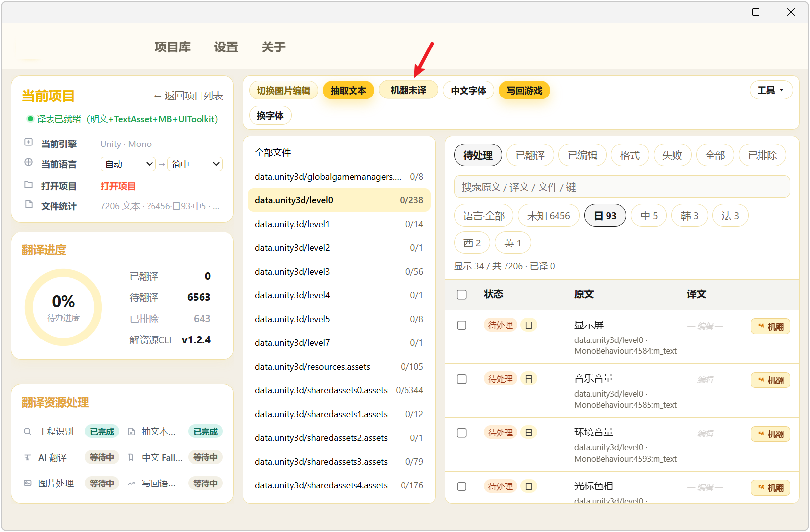This screenshot has height=532, width=810.
Task: Click the bookmark icon next to 中文 Fall...
Action: point(131,458)
